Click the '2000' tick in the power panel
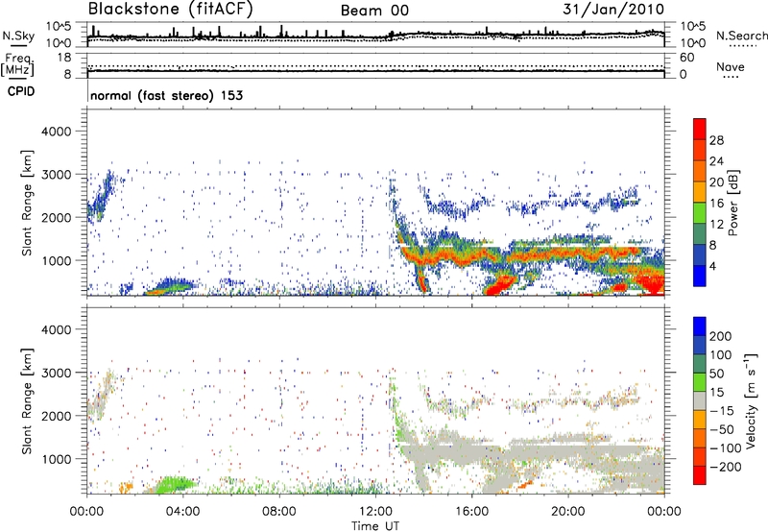The width and height of the screenshot is (768, 532). coord(56,217)
